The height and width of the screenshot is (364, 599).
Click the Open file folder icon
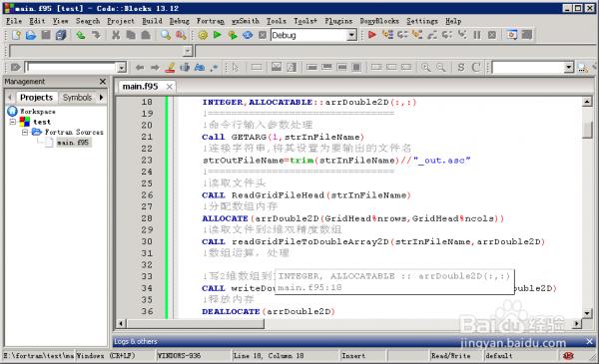[x=31, y=35]
